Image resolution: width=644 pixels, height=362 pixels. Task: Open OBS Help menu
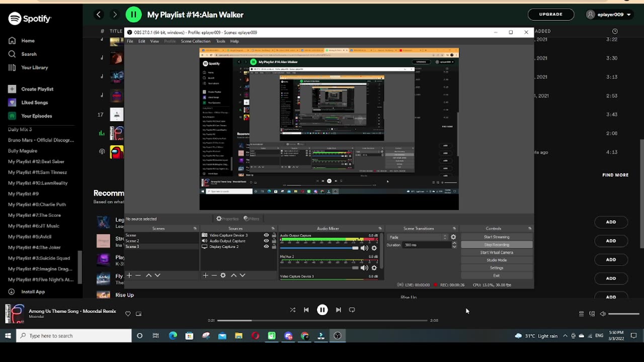click(x=234, y=41)
